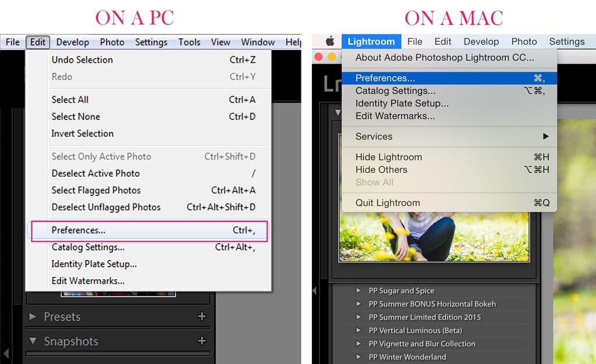Open the Settings menu on the Mac
The width and height of the screenshot is (596, 364).
tap(566, 41)
